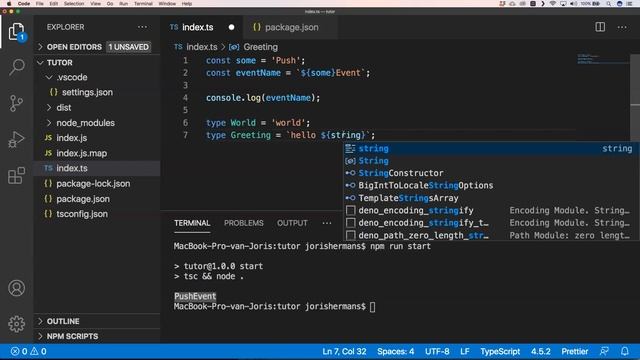640x360 pixels.
Task: Open Explorer panel more actions ellipsis
Action: pyautogui.click(x=142, y=27)
